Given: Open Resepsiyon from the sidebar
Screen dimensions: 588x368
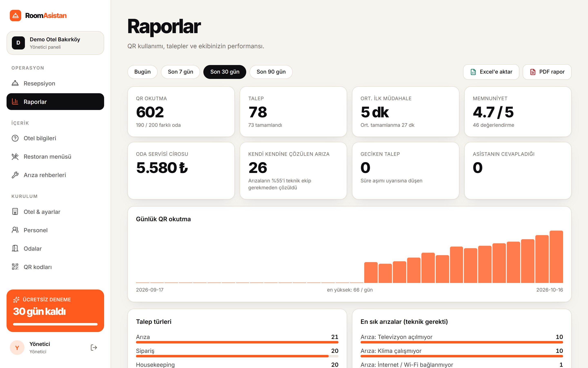Looking at the screenshot, I should click(x=55, y=83).
